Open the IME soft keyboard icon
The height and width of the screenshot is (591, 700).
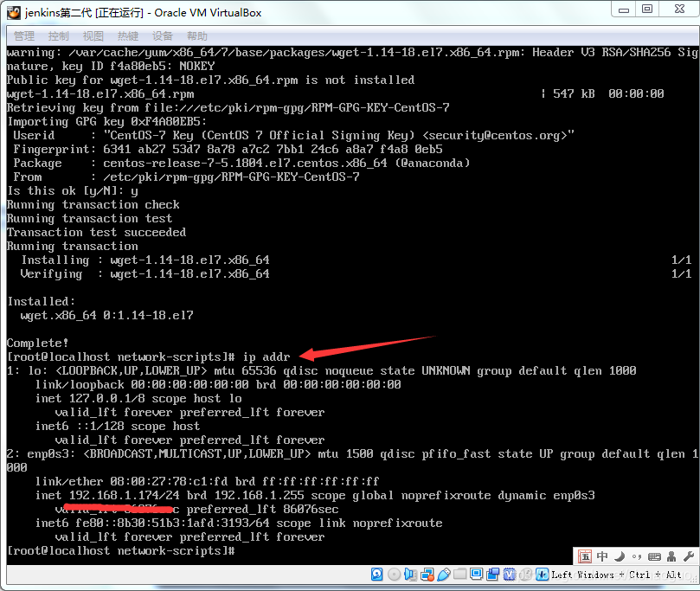tap(654, 556)
